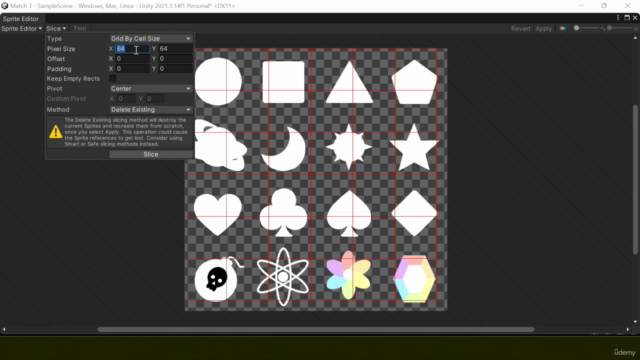Click the Unity logo in the title bar
Screen dimensions: 640x360
coord(4,6)
